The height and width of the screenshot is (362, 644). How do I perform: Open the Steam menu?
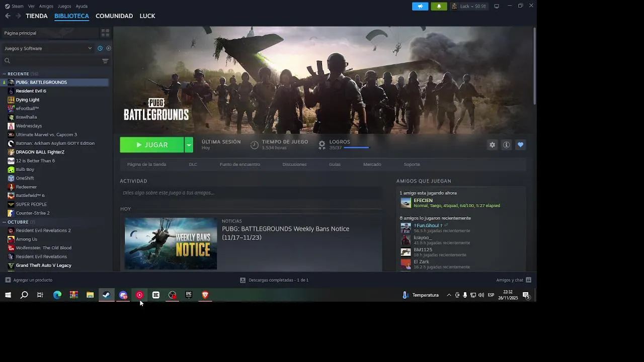15,6
